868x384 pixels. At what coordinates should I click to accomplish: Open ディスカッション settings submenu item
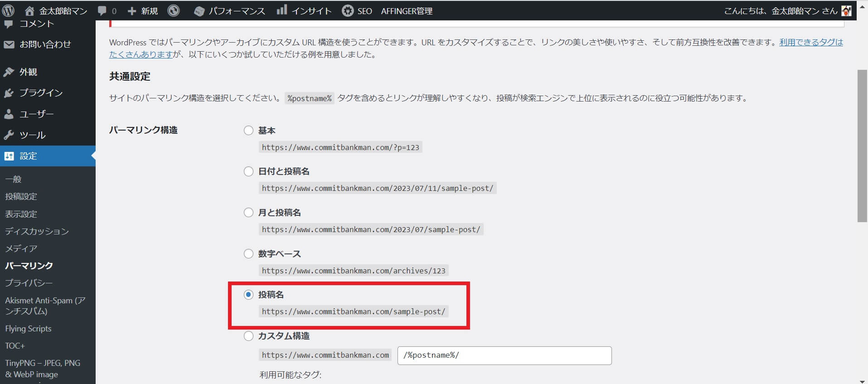(x=37, y=231)
